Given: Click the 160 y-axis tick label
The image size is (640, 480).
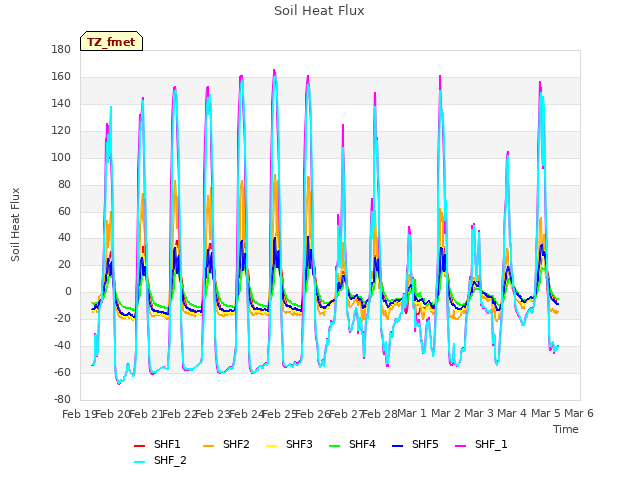Looking at the screenshot, I should coord(61,77).
